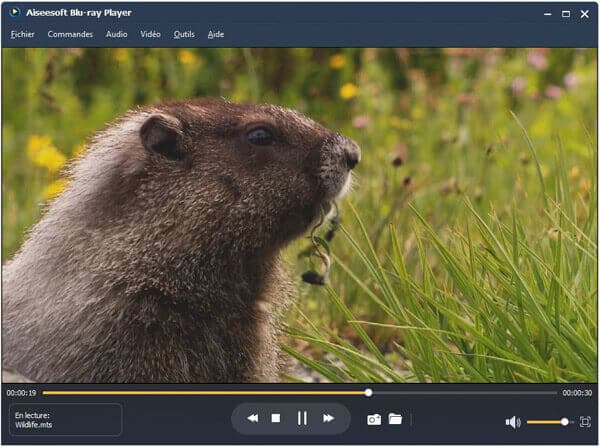Stop video playback
This screenshot has height=447, width=600.
tap(276, 418)
